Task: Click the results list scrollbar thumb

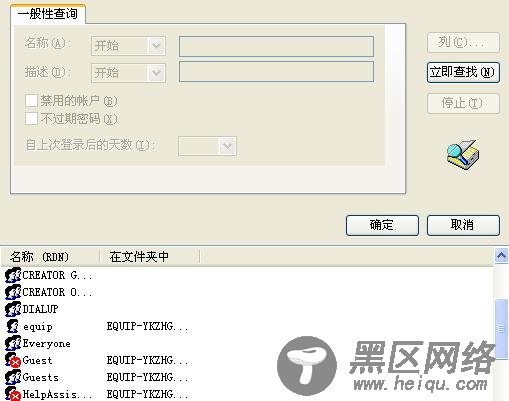Action: pos(501,329)
